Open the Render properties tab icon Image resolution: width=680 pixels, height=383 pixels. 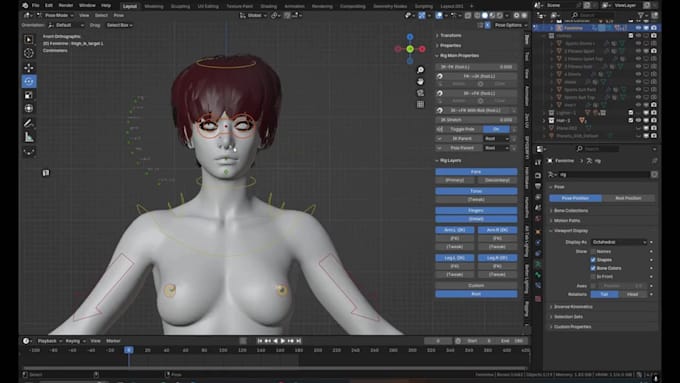coord(538,176)
